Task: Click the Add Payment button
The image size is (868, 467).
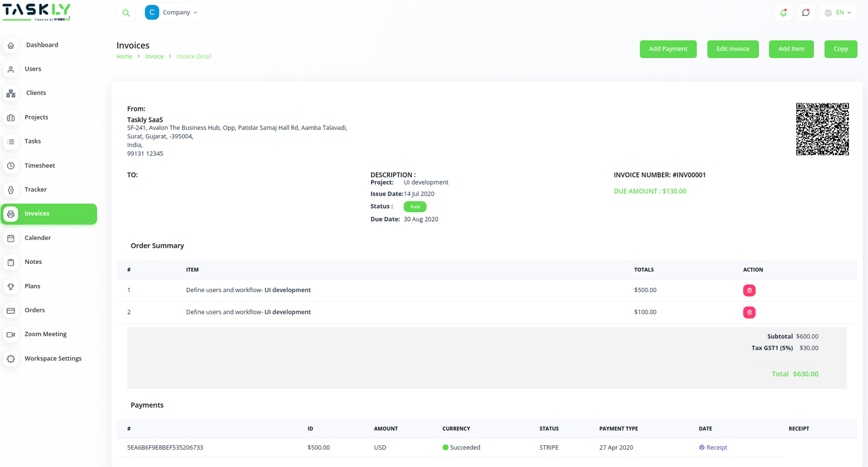Action: coord(668,49)
